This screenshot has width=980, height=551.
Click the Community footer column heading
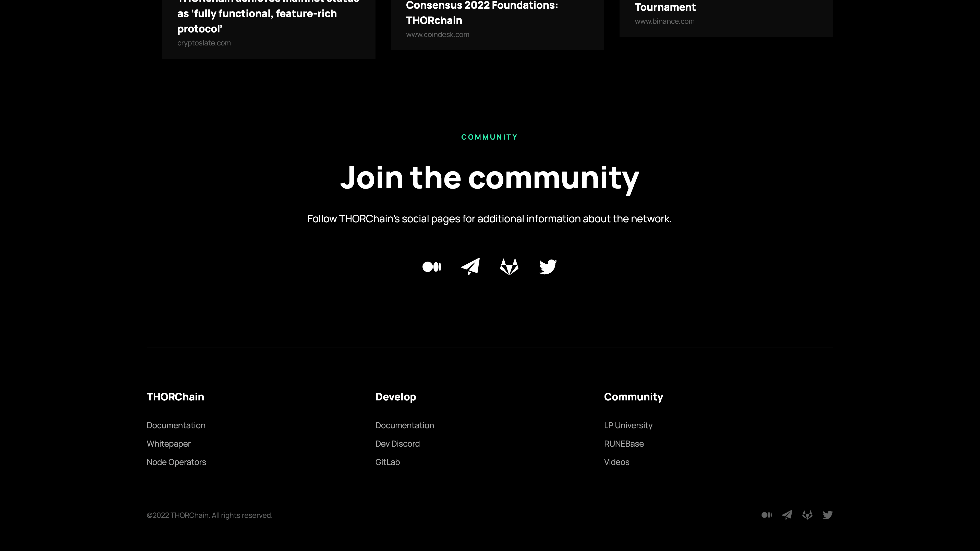633,397
